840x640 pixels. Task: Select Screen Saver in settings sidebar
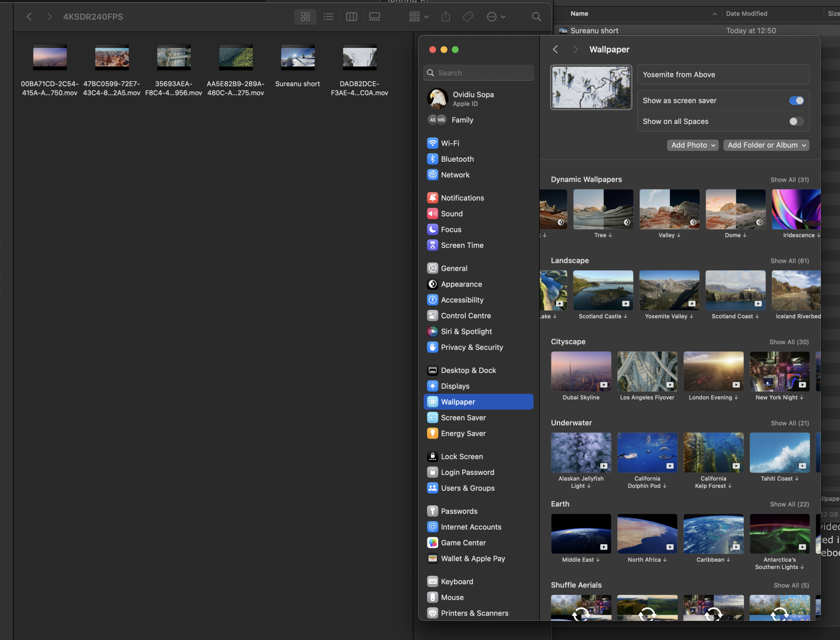463,418
